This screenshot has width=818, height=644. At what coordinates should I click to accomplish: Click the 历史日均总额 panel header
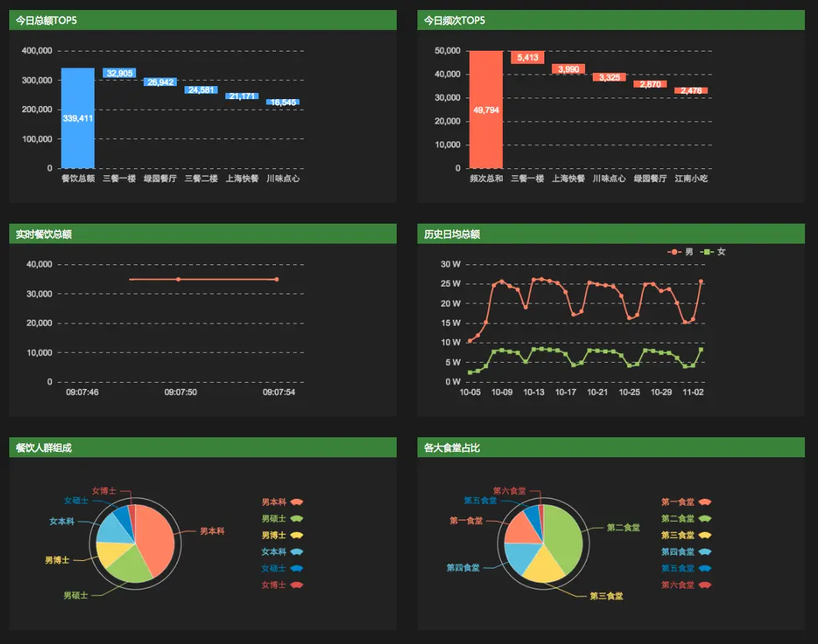pos(611,234)
